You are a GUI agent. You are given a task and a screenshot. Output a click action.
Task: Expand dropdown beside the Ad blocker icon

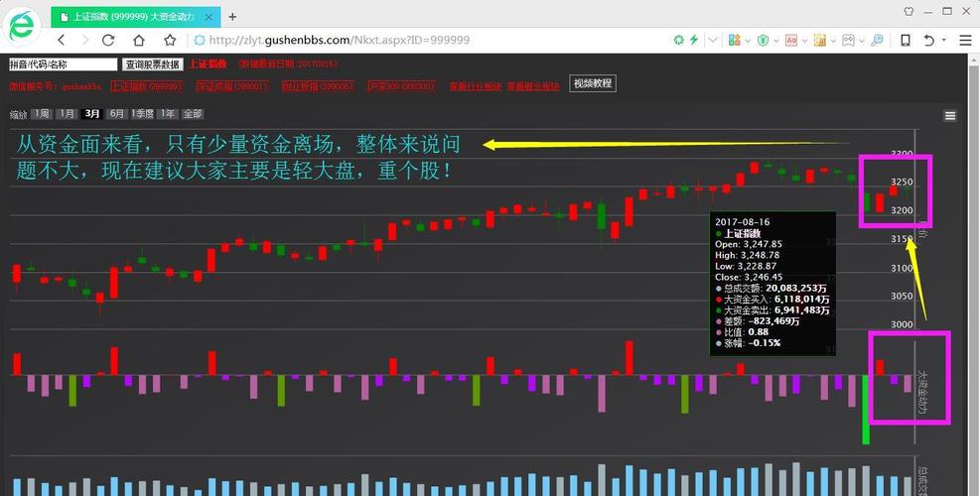[805, 41]
